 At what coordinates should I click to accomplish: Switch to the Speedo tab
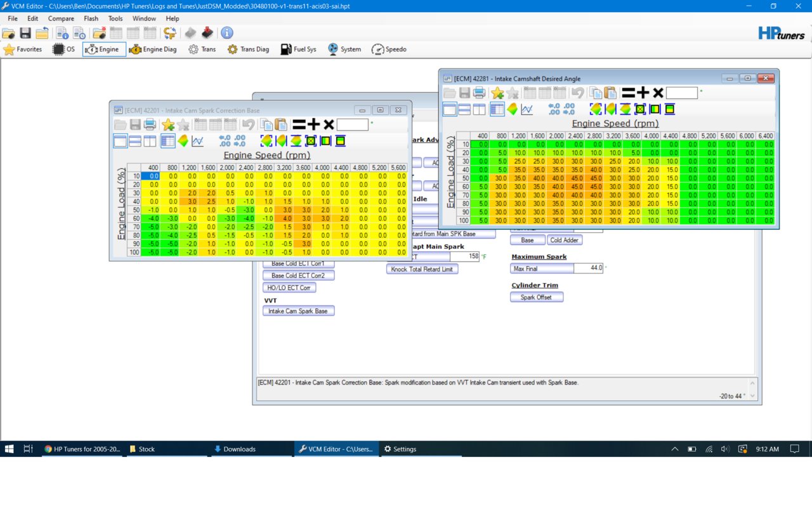(x=389, y=49)
